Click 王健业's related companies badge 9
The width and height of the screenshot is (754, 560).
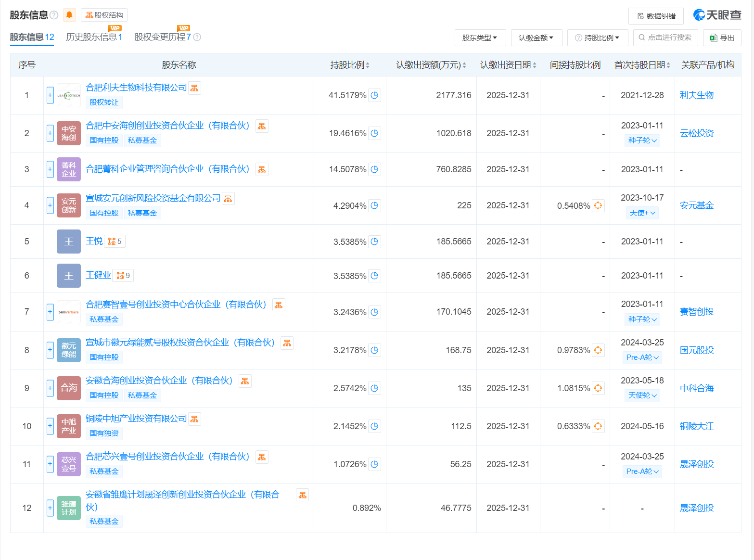123,276
